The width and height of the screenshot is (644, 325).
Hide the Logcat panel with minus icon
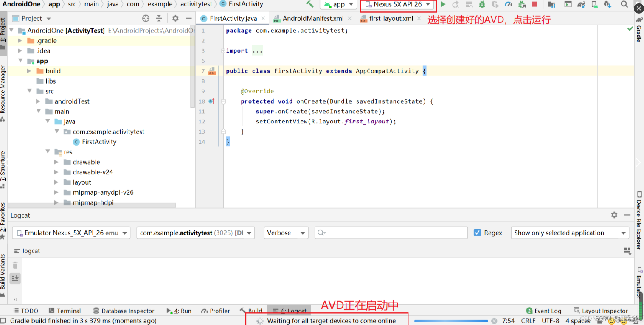point(627,215)
